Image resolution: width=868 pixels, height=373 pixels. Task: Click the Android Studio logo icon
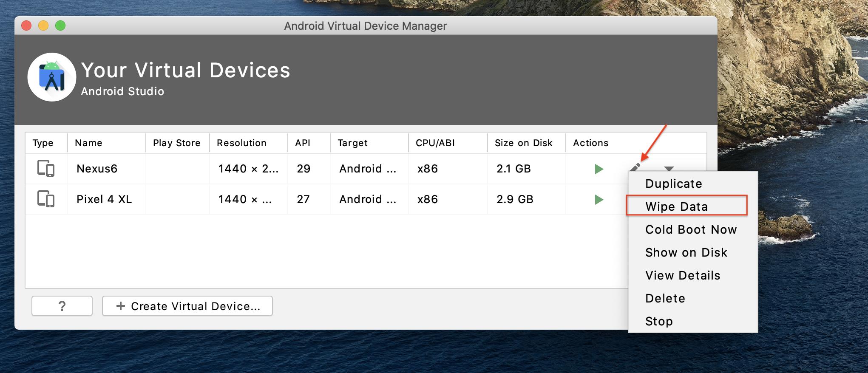pos(52,77)
